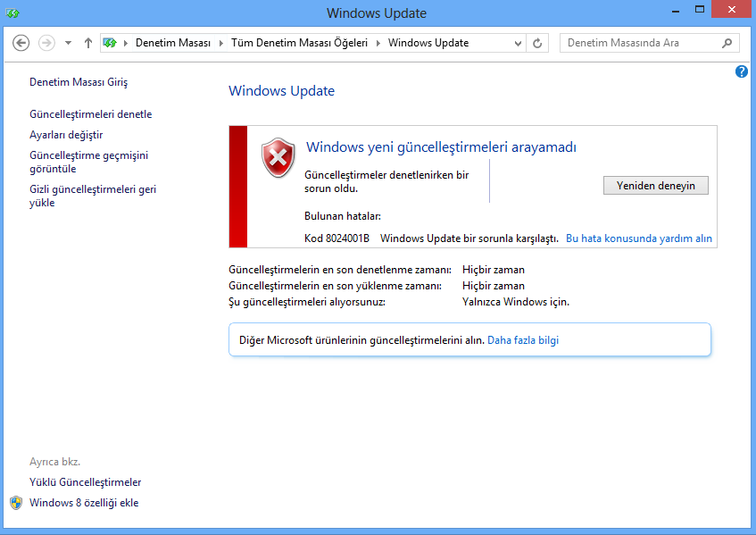Open recent locations dropdown arrow
The height and width of the screenshot is (535, 756).
(x=69, y=43)
